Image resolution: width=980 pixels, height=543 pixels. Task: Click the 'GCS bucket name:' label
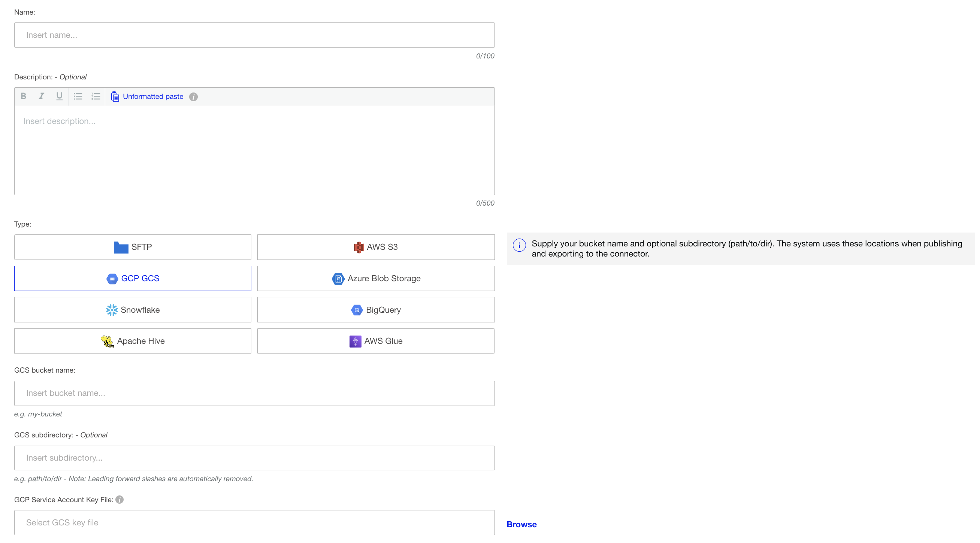tap(45, 370)
